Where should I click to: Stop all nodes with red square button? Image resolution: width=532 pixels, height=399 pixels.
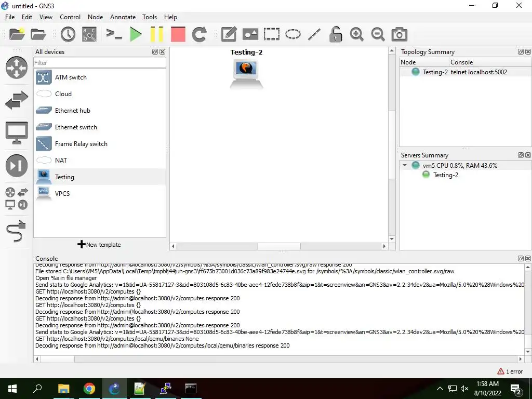[178, 34]
